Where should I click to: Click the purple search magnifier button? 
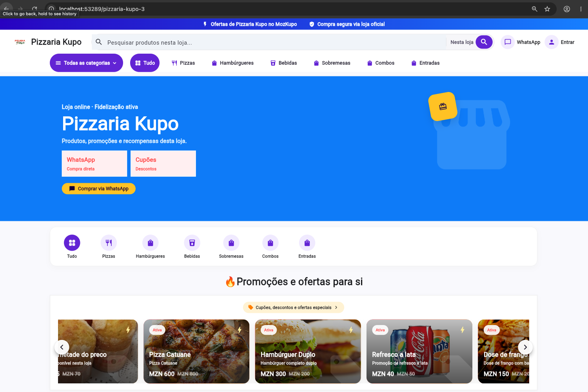(x=484, y=42)
